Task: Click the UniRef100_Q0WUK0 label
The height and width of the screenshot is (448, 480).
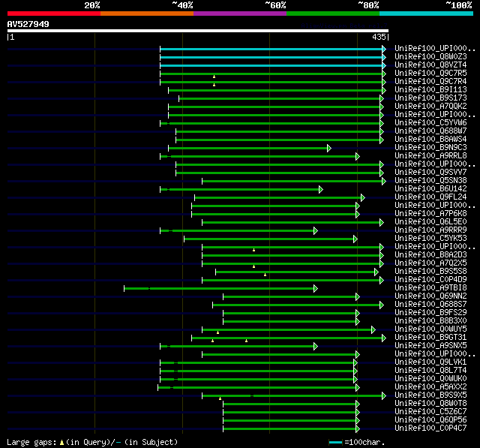Action: pos(430,379)
